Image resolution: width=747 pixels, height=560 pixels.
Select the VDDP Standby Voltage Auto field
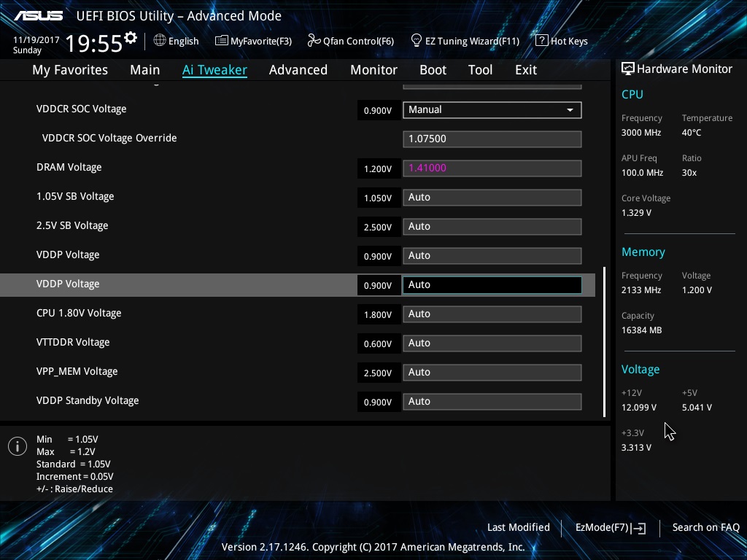click(x=492, y=402)
